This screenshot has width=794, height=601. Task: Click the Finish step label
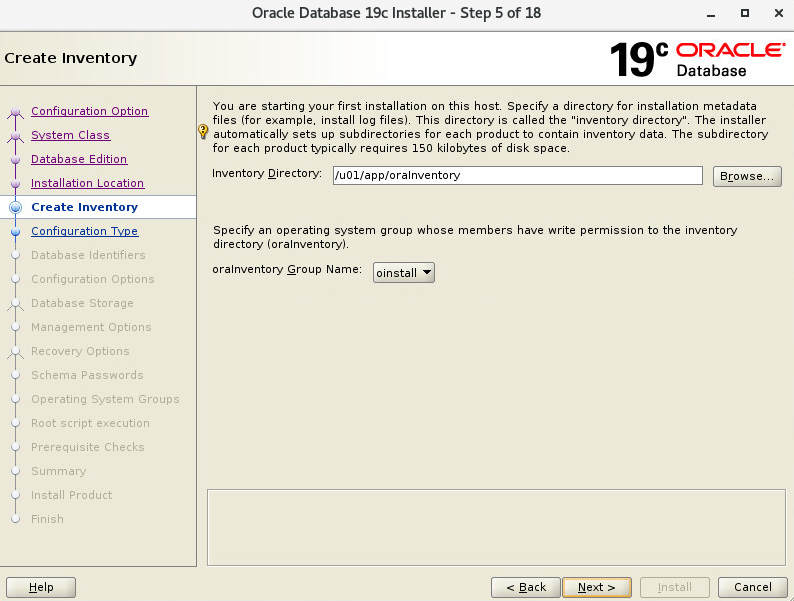[x=47, y=519]
